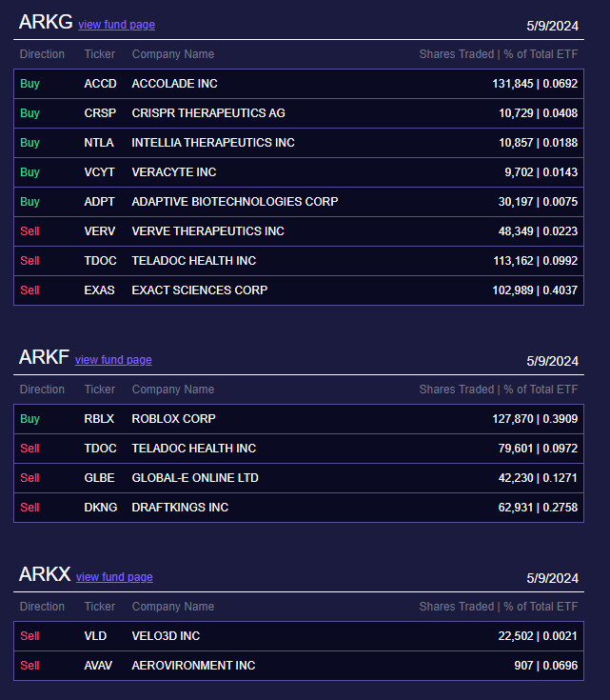Click the 113,162 | 0.0992 value

tap(536, 260)
